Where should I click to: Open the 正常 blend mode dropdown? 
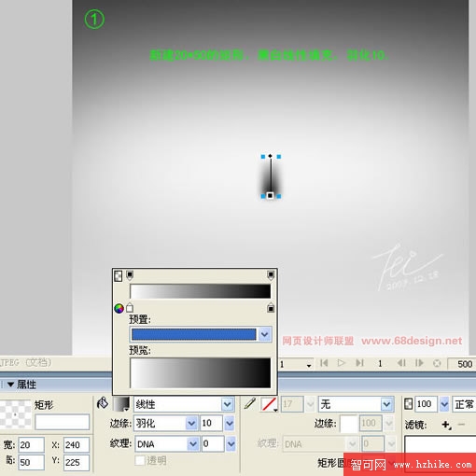coord(464,404)
